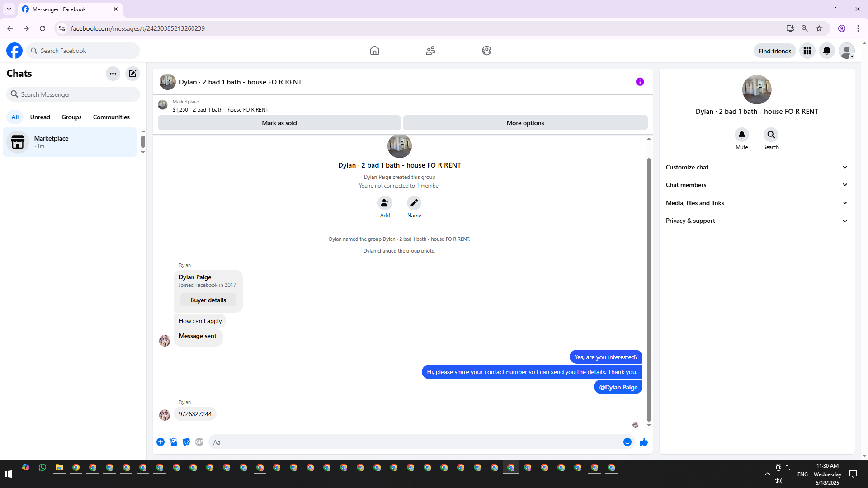Focus the Search Messenger field
The height and width of the screenshot is (488, 868).
(x=75, y=94)
